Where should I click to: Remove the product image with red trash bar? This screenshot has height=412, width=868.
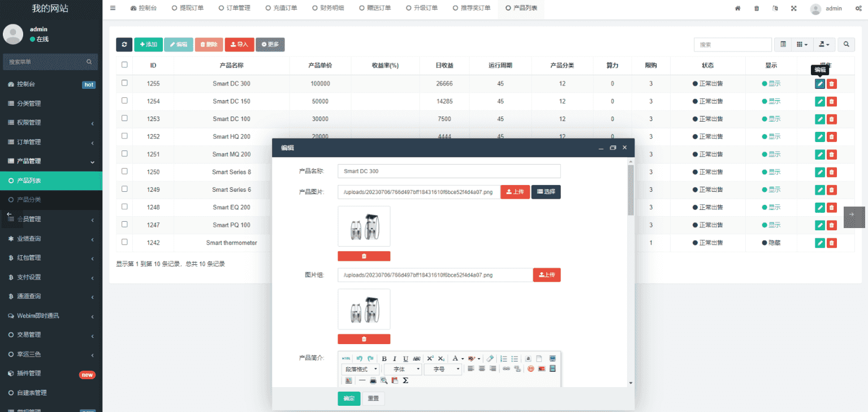coord(364,256)
